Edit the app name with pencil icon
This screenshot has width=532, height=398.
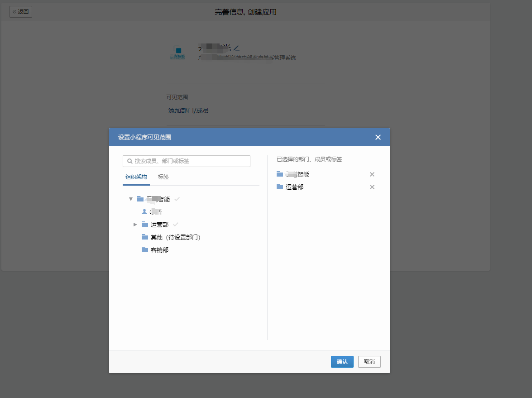(x=236, y=48)
